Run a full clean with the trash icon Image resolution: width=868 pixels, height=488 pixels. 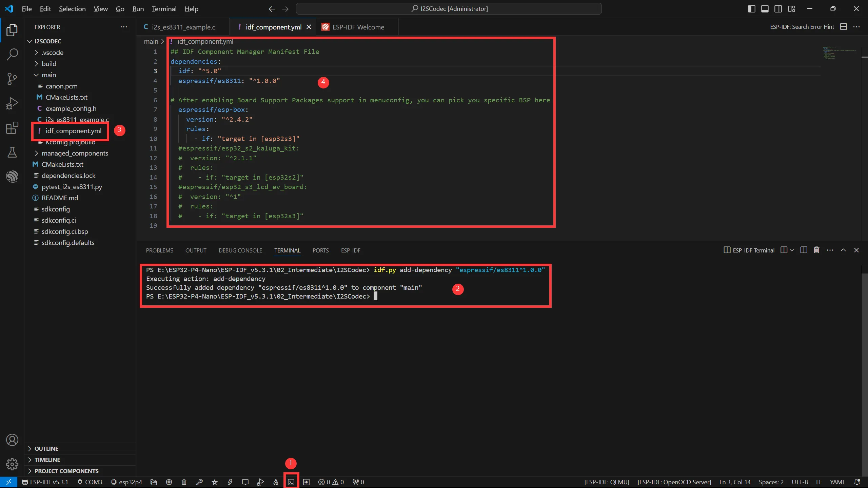pyautogui.click(x=183, y=482)
